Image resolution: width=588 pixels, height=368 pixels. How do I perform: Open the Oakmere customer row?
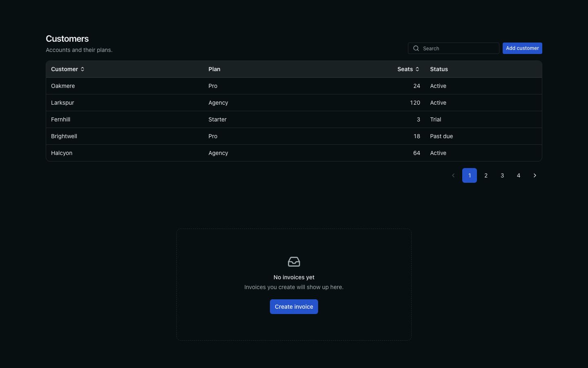294,86
